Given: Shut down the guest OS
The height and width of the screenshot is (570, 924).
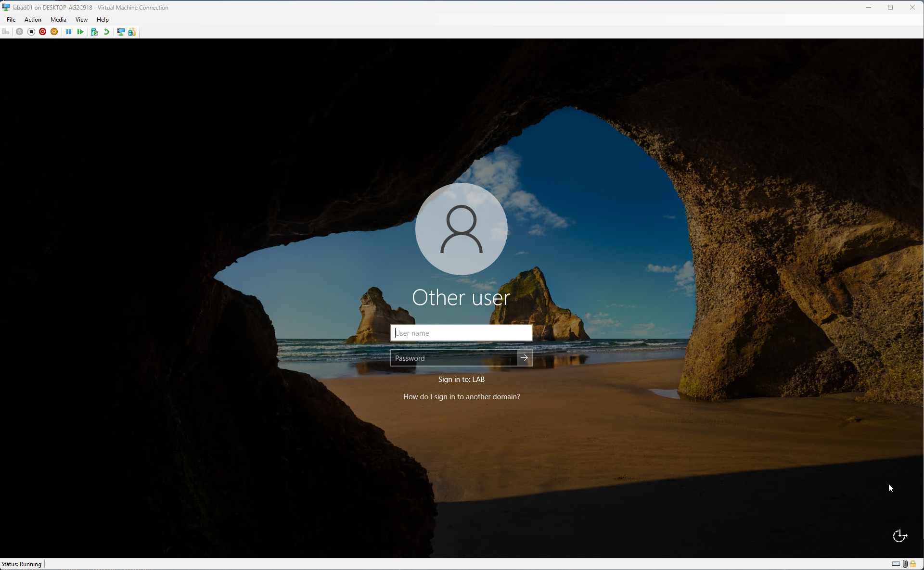Looking at the screenshot, I should pos(42,32).
